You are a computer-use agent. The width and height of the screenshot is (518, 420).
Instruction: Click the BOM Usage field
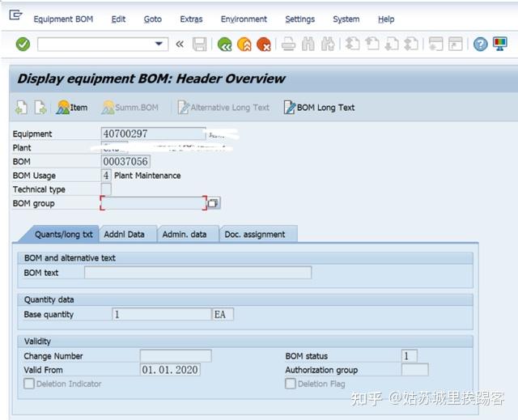coord(106,176)
